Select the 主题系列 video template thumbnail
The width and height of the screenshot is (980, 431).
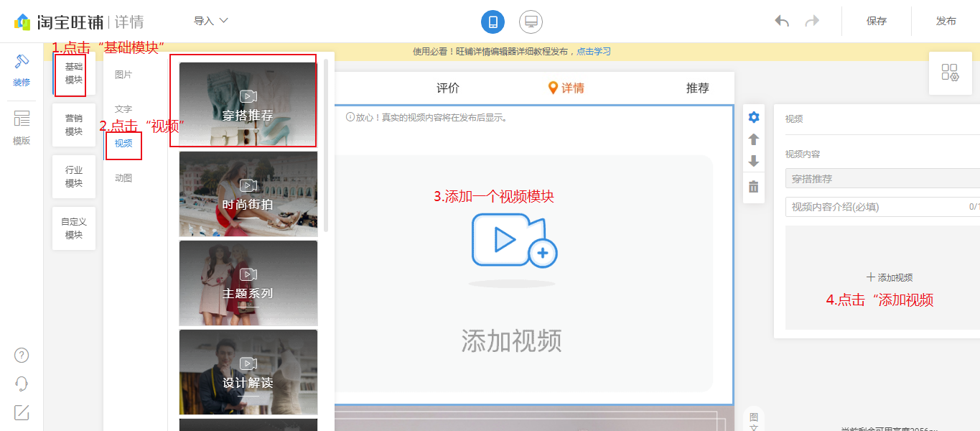248,283
